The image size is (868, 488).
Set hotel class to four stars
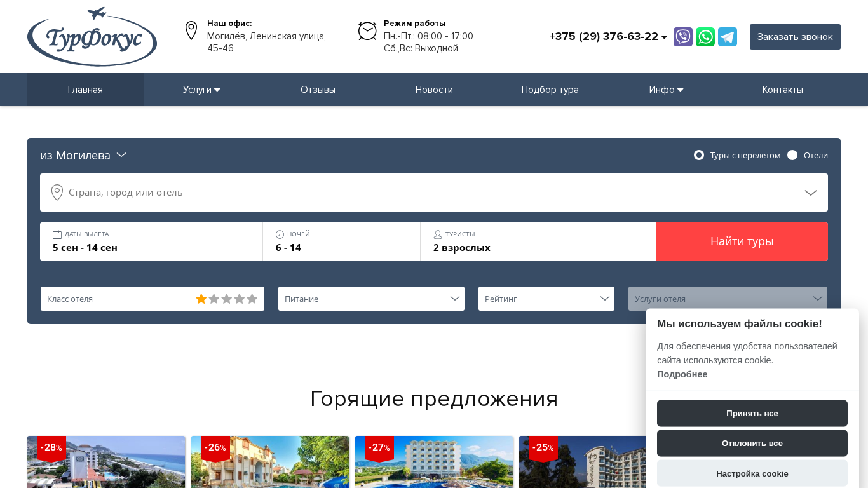click(x=240, y=299)
